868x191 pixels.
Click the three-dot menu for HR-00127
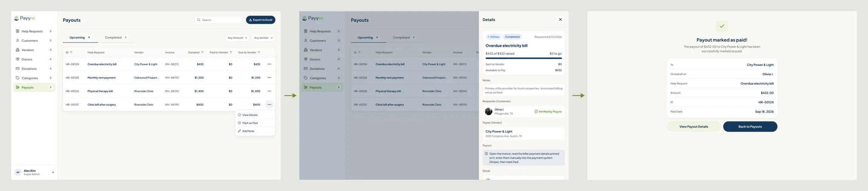coord(269,105)
